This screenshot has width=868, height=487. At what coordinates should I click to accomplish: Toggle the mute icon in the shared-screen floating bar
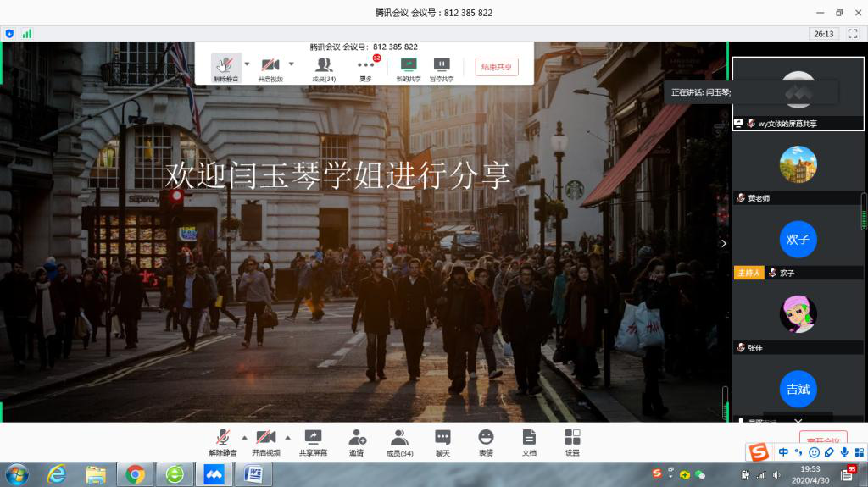[225, 67]
